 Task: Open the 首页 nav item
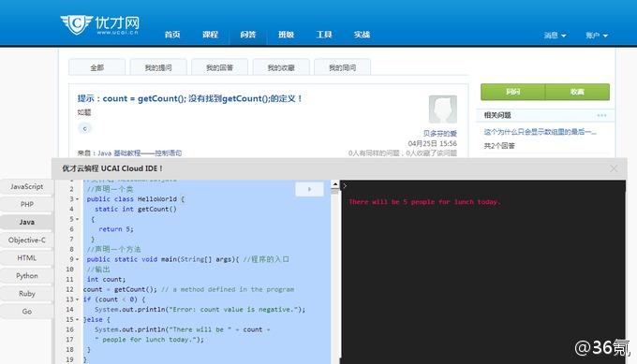point(172,35)
